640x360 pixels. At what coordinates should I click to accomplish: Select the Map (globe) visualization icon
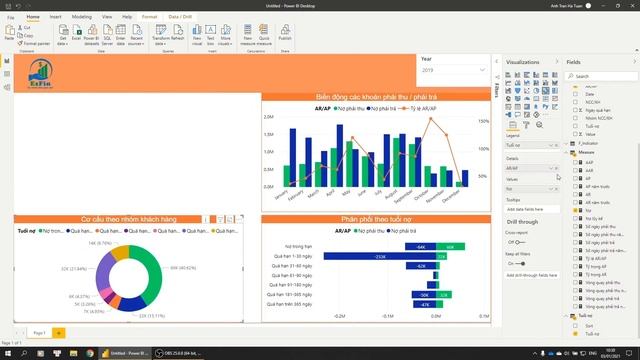coord(508,99)
